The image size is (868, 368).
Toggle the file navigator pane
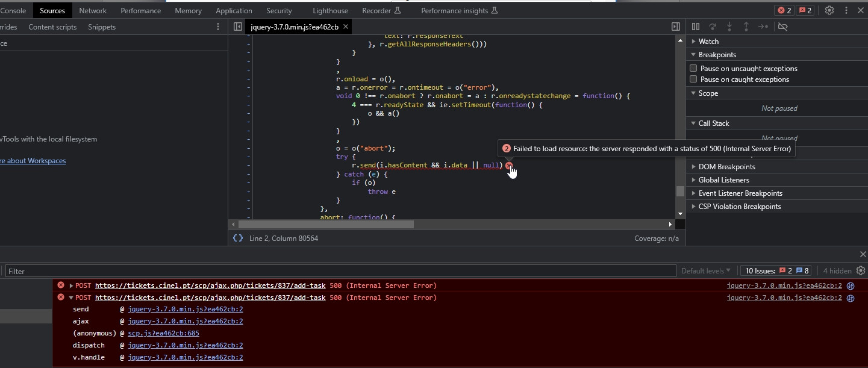click(238, 27)
